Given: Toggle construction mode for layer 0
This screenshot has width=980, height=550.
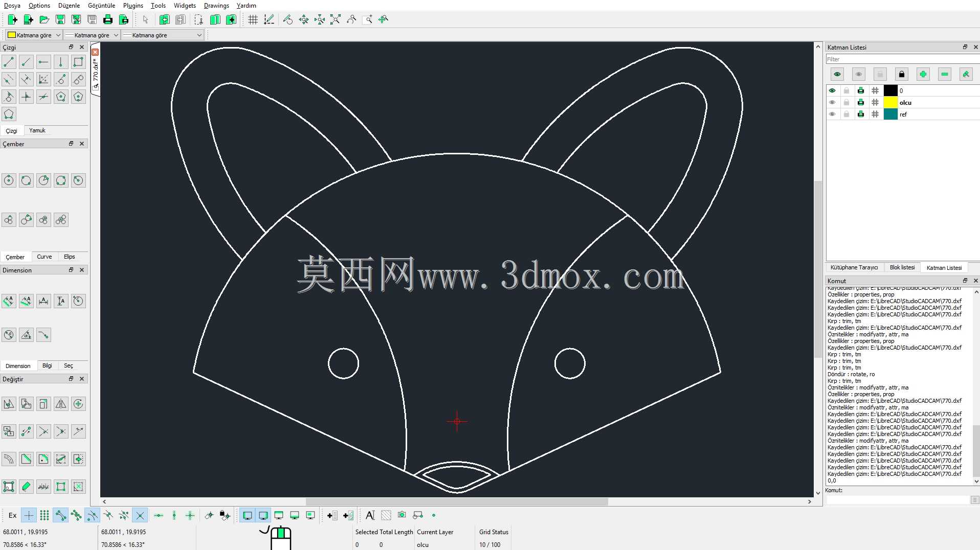Looking at the screenshot, I should 875,90.
